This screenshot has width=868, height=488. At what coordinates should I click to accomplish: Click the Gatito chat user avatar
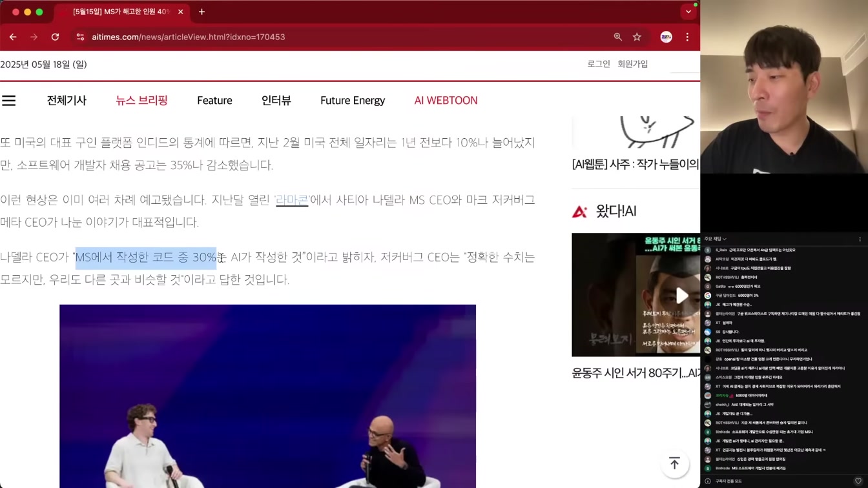pyautogui.click(x=708, y=287)
